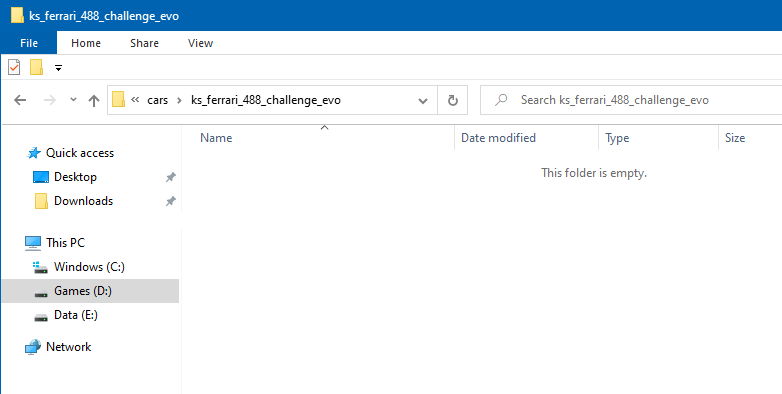The height and width of the screenshot is (394, 782).
Task: Refresh the current folder
Action: (x=452, y=100)
